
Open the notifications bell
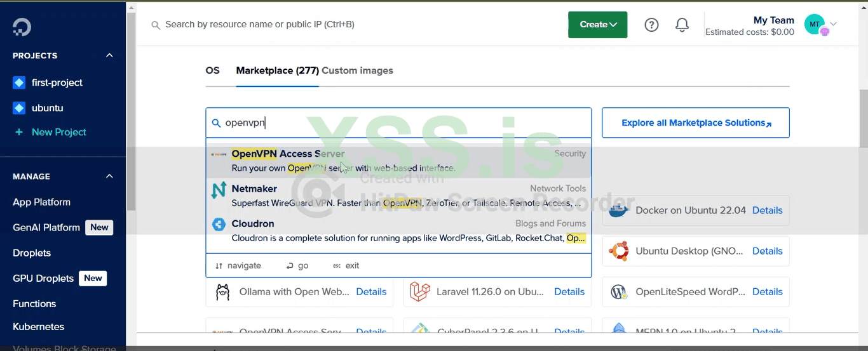pyautogui.click(x=682, y=25)
